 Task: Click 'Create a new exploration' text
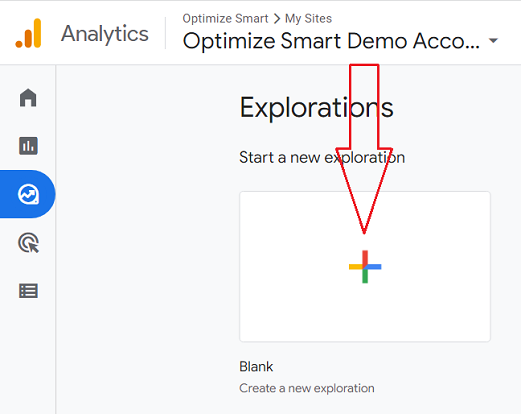click(x=307, y=388)
